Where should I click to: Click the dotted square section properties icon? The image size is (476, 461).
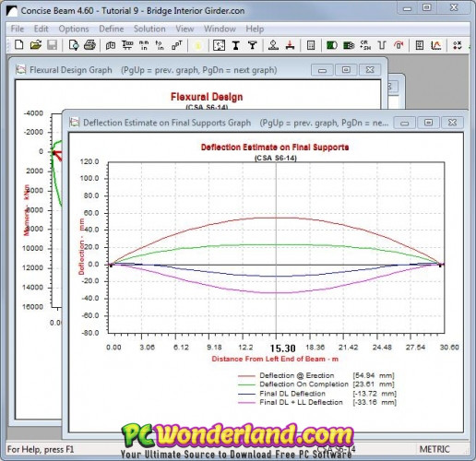point(219,45)
